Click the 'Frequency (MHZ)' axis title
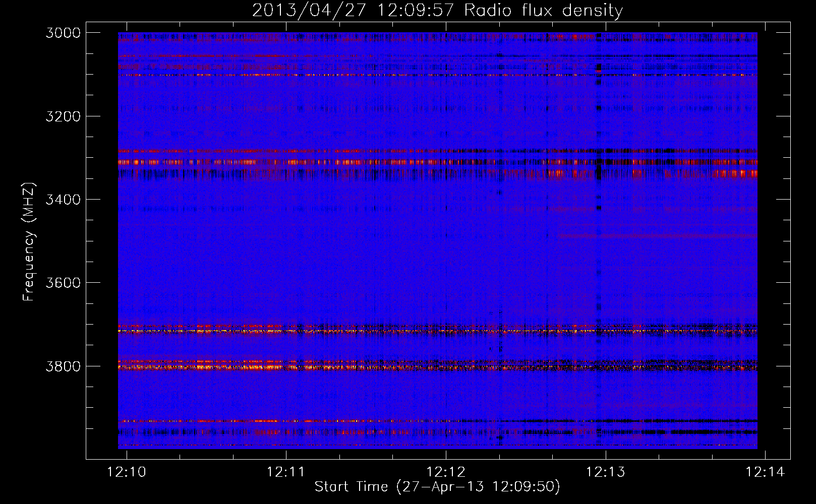 [29, 242]
